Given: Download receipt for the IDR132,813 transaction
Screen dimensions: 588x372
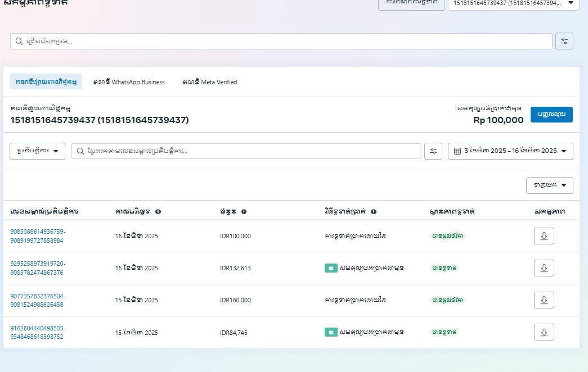Looking at the screenshot, I should [x=544, y=268].
